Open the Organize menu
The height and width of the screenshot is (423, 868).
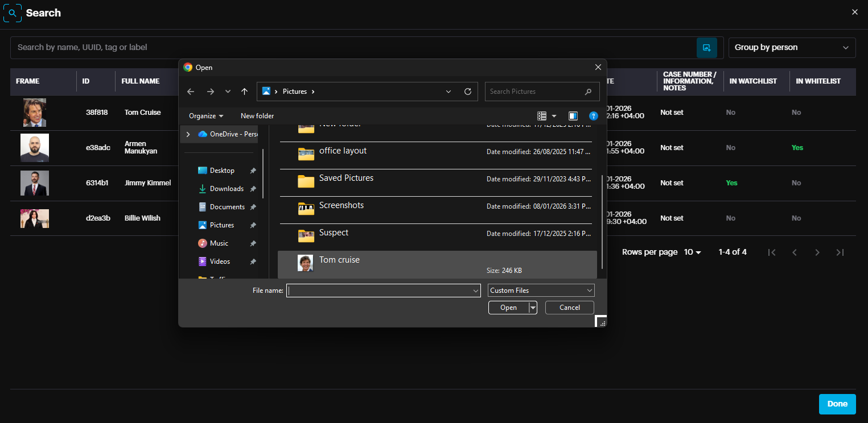point(206,116)
